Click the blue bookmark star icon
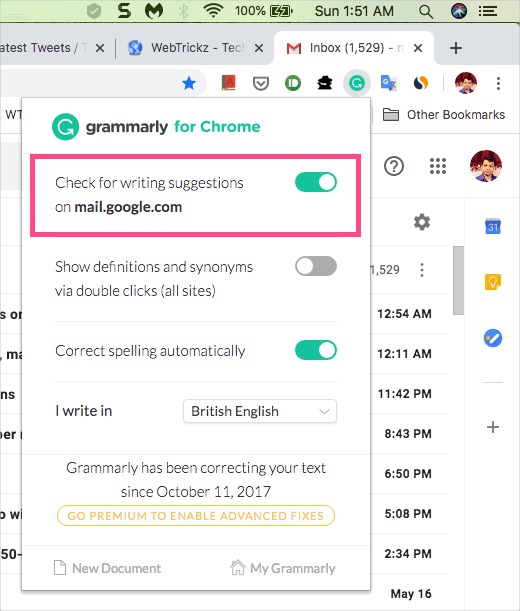Viewport: 520px width, 611px height. 189,83
